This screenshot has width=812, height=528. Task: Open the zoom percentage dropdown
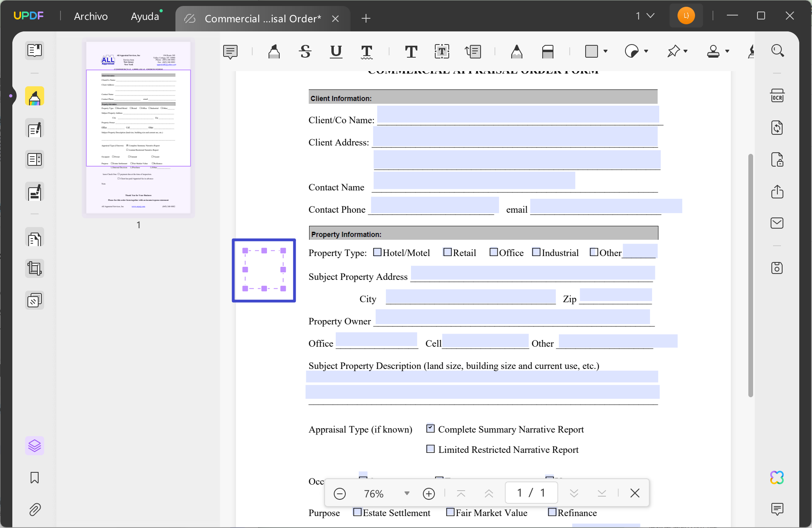407,493
